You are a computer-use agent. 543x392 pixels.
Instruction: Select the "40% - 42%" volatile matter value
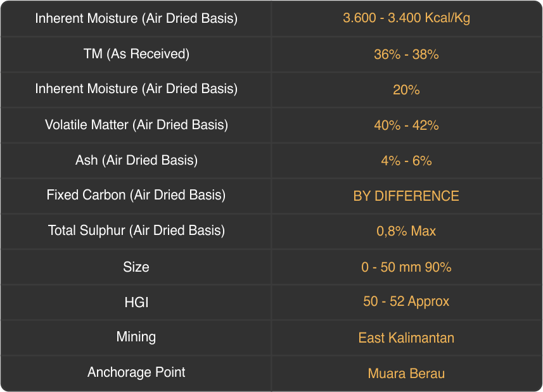click(x=406, y=125)
